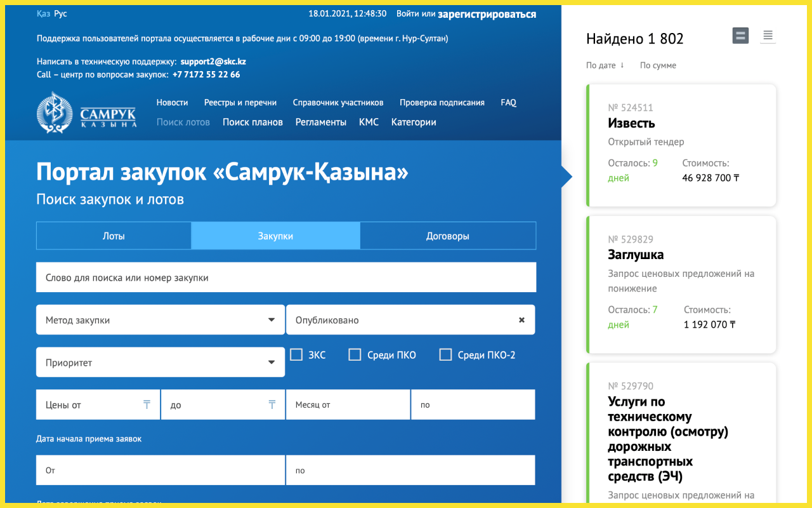Open the Договоры tab

coord(448,236)
